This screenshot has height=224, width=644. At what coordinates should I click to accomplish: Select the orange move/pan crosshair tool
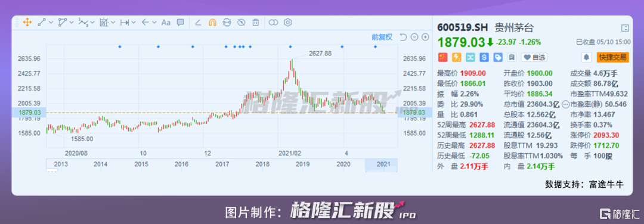27,23
